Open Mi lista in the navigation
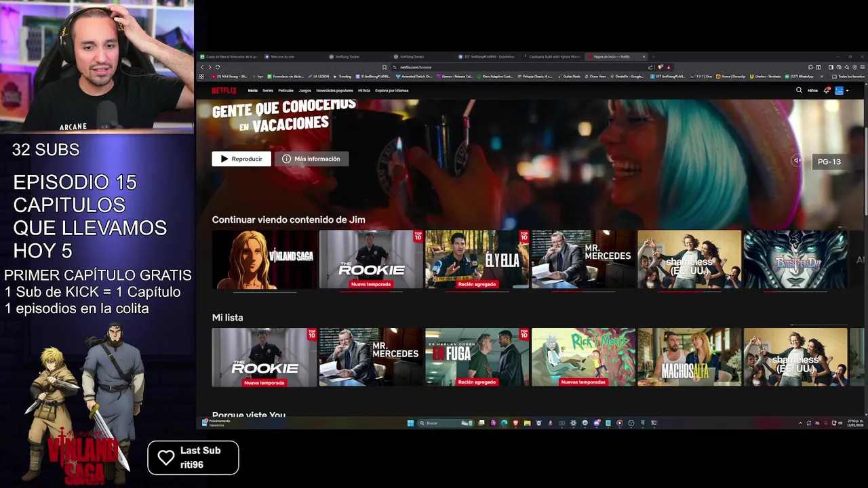This screenshot has width=868, height=488. coord(364,90)
